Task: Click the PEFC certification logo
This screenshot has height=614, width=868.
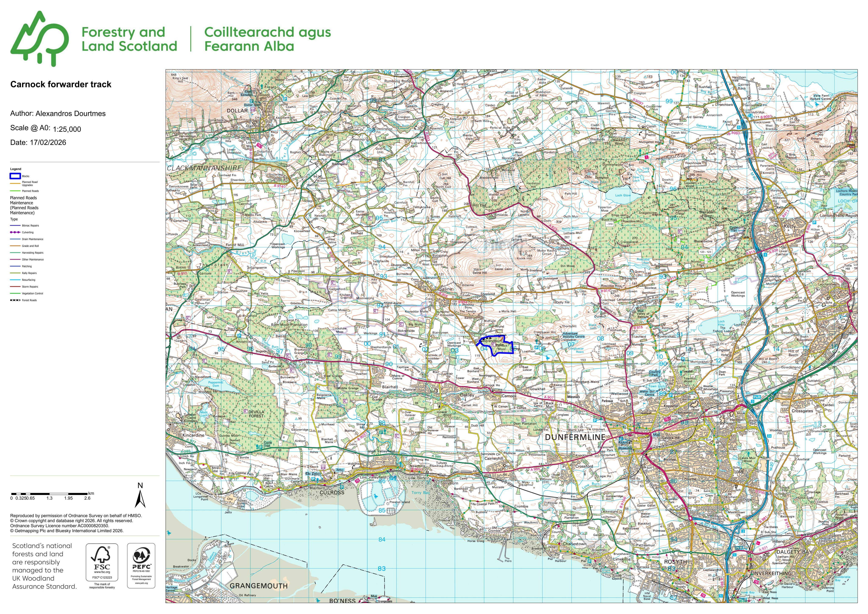Action: click(141, 565)
